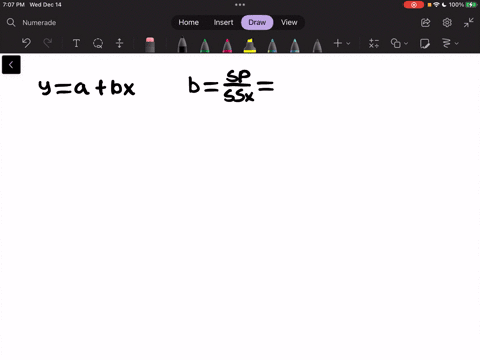
Task: Select the teal pen
Action: click(272, 45)
